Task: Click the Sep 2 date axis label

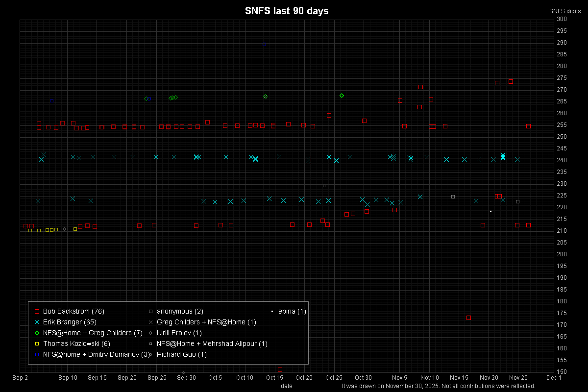Action: click(20, 378)
